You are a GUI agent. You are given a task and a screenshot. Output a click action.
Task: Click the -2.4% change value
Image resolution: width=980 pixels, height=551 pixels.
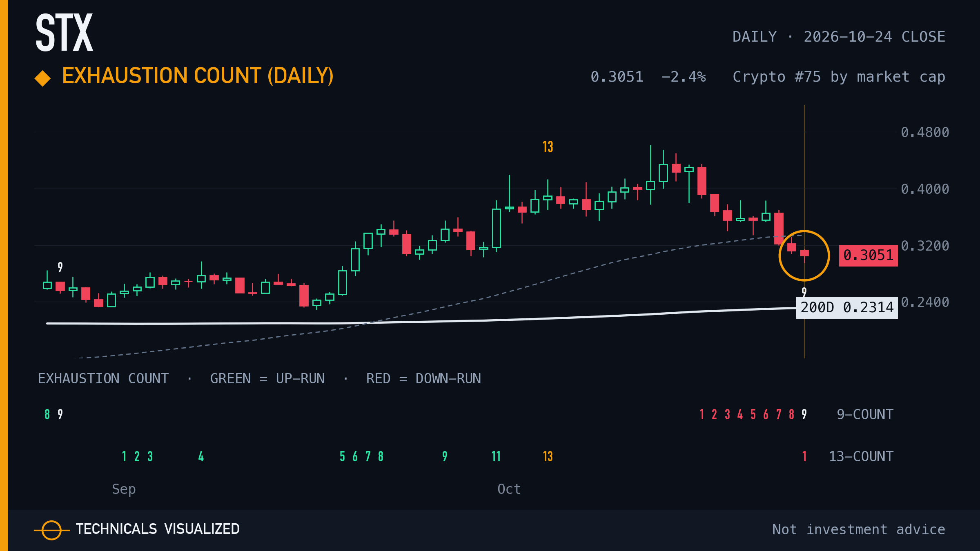684,77
